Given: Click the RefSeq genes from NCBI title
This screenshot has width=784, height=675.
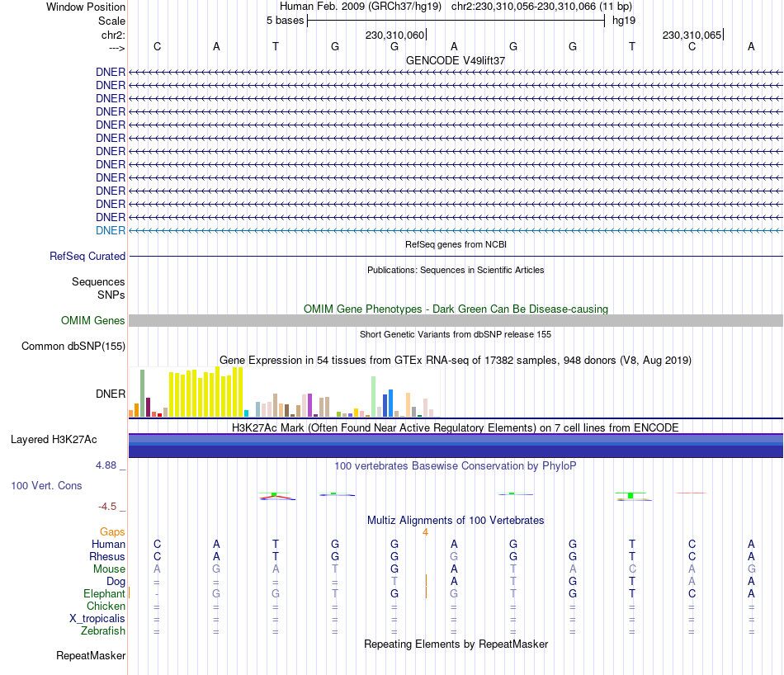Looking at the screenshot, I should tap(456, 244).
